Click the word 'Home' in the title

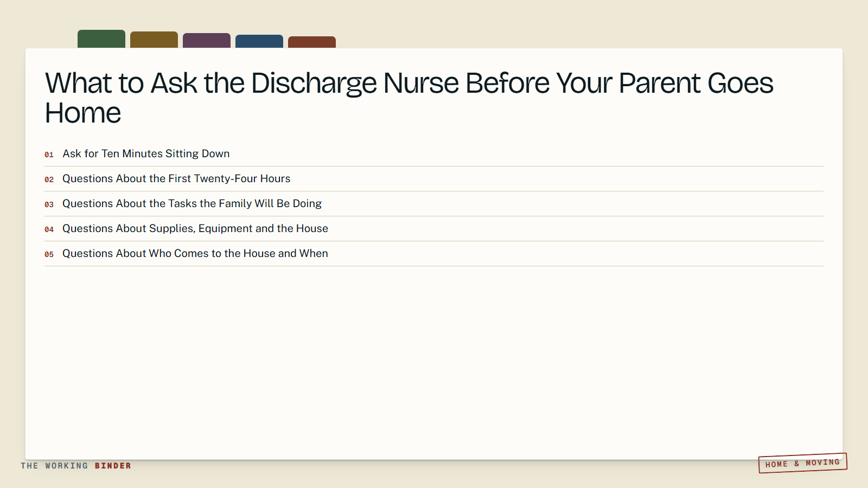click(x=83, y=113)
